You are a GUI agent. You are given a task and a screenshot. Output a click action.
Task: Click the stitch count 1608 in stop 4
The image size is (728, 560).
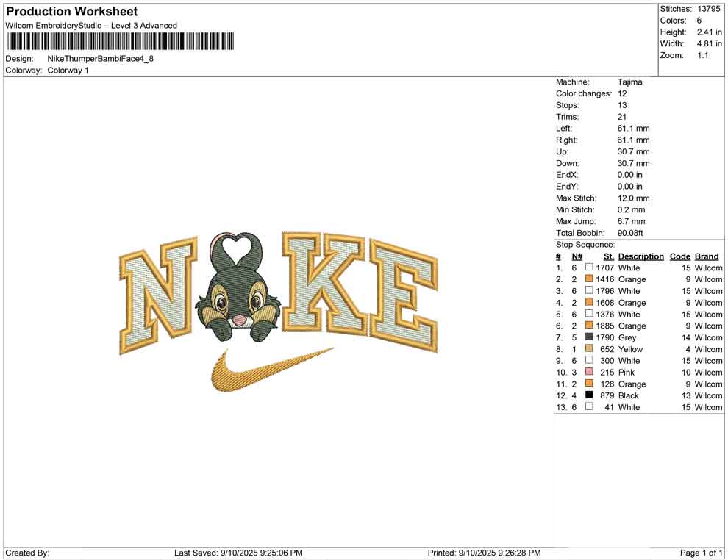(x=605, y=303)
